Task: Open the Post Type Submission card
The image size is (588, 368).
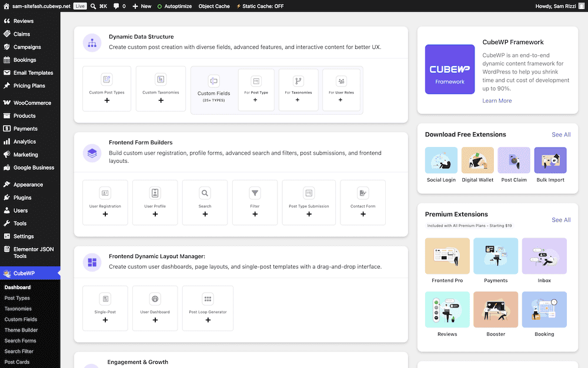Action: [309, 203]
